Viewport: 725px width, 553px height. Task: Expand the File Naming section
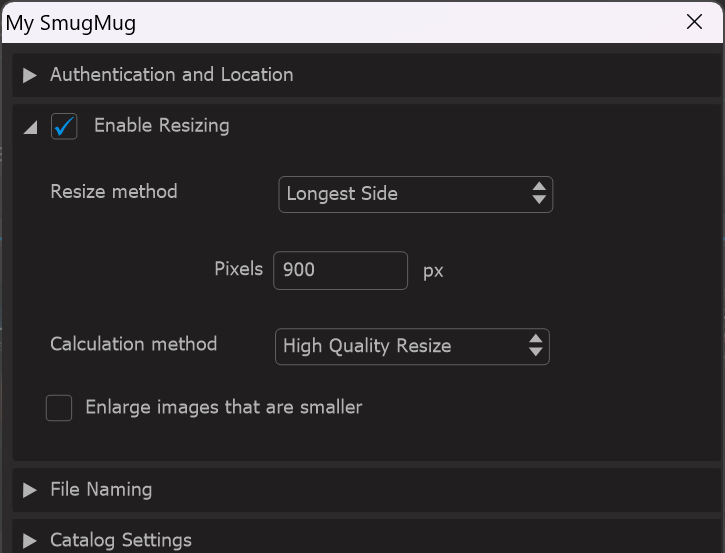[30, 490]
